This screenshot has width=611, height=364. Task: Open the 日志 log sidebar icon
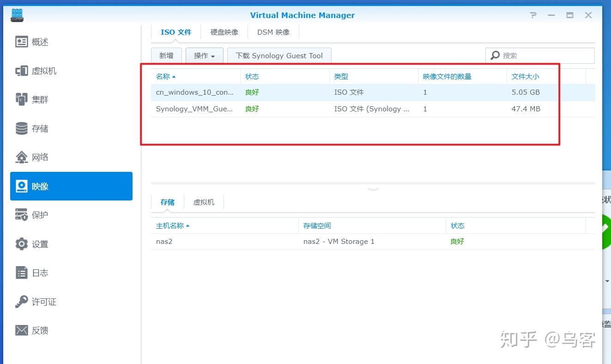[x=22, y=273]
